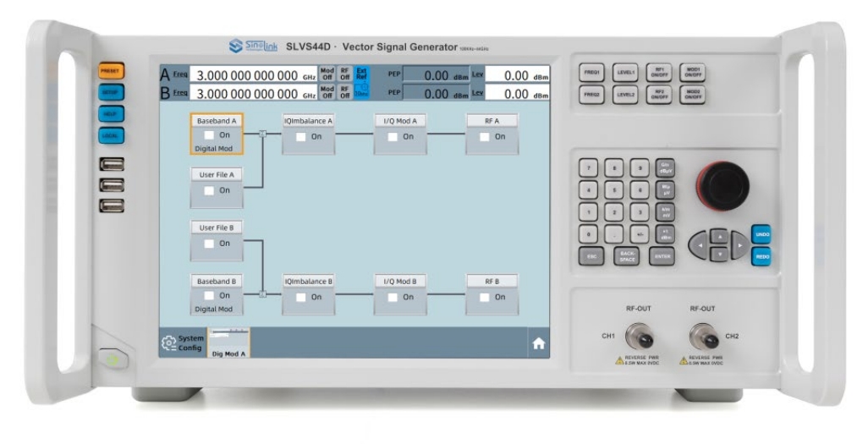Enable the I/Q Mod A On checkbox

coord(393,137)
